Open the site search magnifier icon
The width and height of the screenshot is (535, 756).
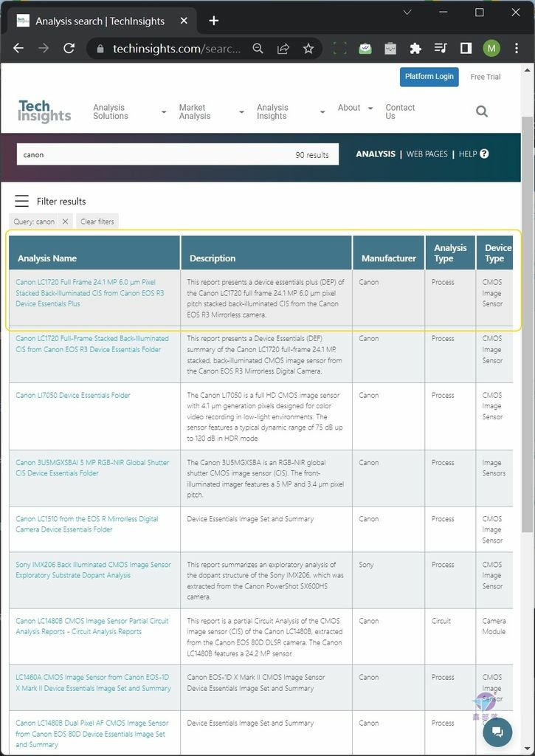pyautogui.click(x=481, y=111)
